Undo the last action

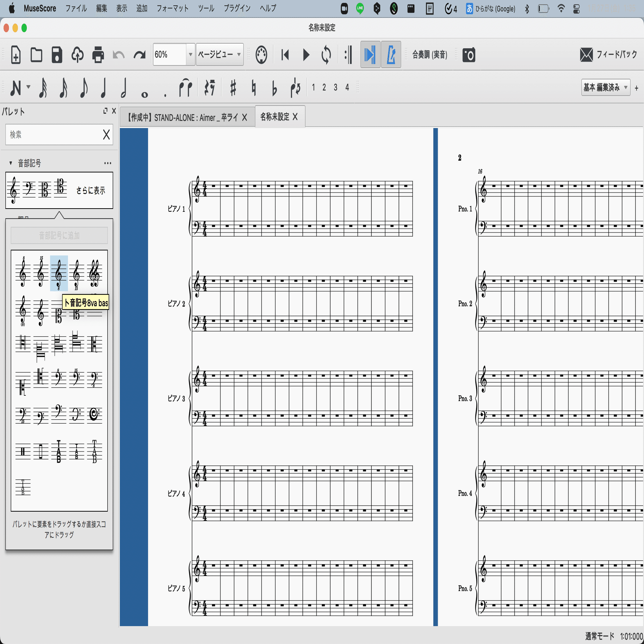click(x=118, y=55)
